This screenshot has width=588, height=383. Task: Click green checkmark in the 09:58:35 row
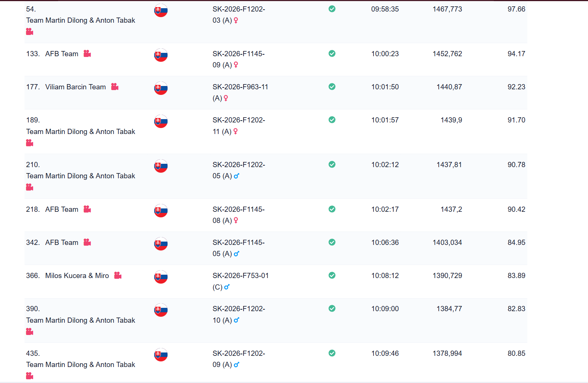[x=332, y=9]
